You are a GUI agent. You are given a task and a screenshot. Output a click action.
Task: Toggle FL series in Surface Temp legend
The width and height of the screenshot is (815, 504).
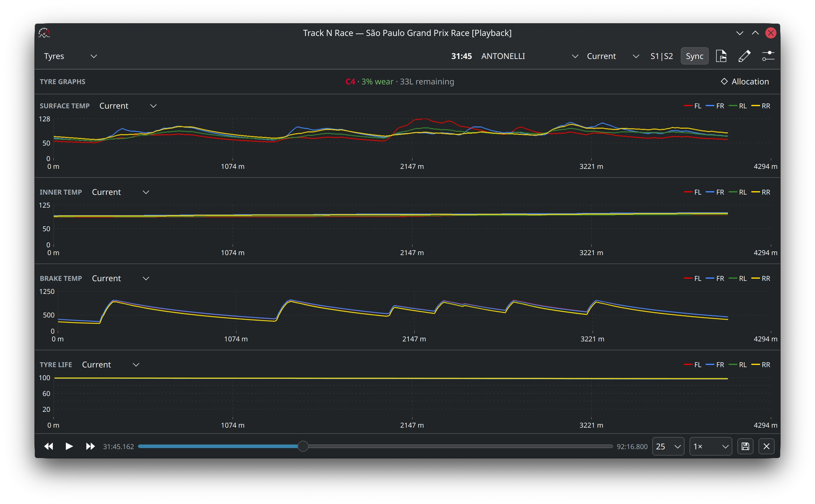click(692, 106)
